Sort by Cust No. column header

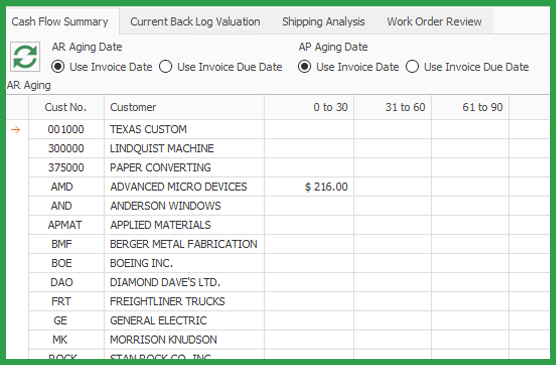coord(66,107)
